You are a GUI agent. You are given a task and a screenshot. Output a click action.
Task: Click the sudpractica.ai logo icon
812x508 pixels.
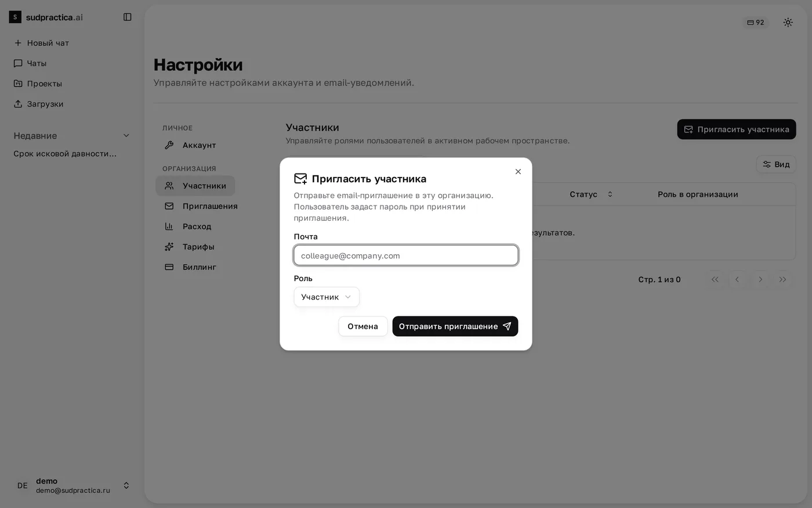tap(15, 17)
